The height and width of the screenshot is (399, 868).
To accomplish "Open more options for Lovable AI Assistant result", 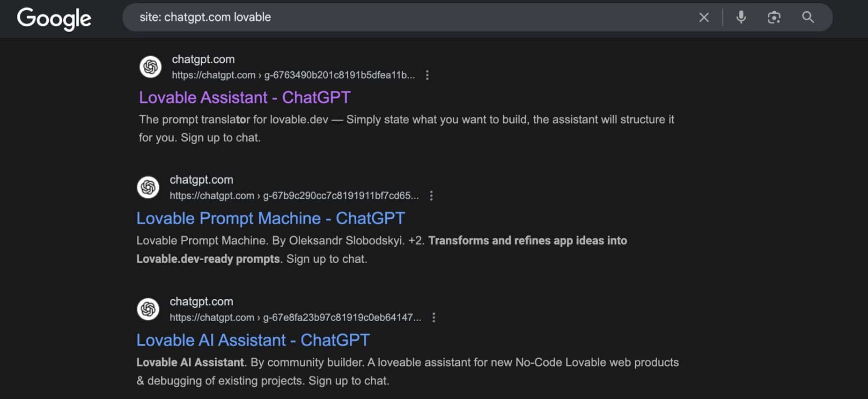I will tap(434, 318).
